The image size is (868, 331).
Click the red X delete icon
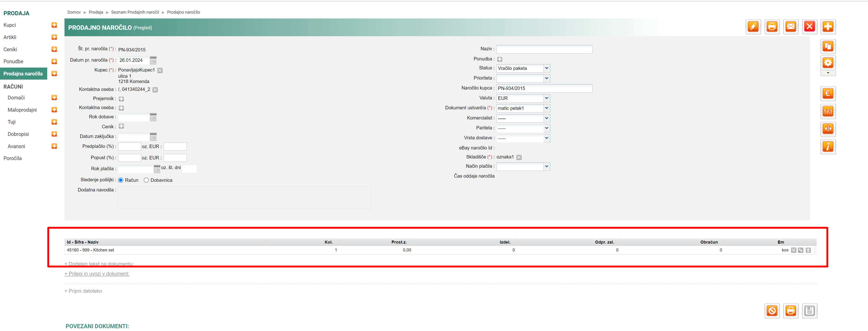click(x=809, y=27)
